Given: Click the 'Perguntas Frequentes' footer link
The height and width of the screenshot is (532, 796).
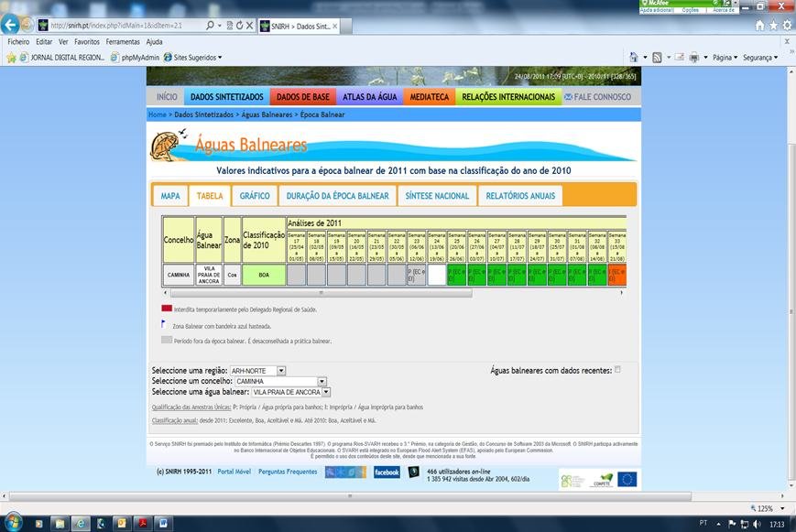Looking at the screenshot, I should pyautogui.click(x=288, y=472).
